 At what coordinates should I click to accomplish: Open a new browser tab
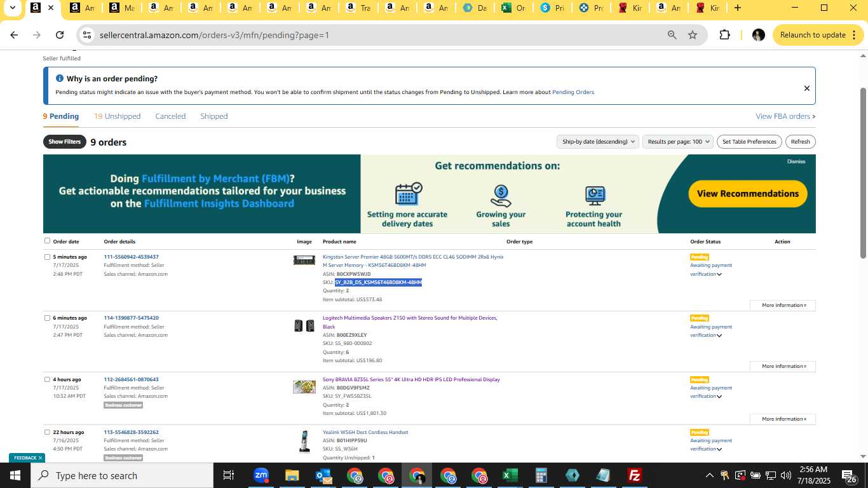[x=737, y=8]
